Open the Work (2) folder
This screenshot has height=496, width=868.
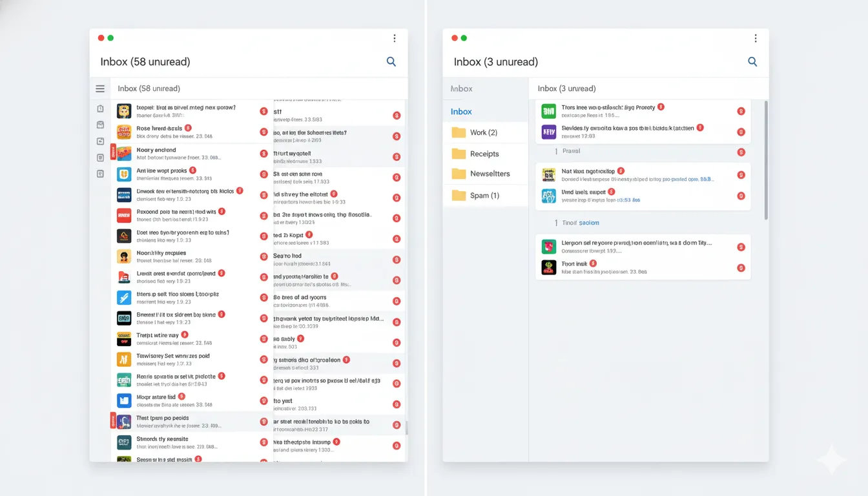coord(486,132)
